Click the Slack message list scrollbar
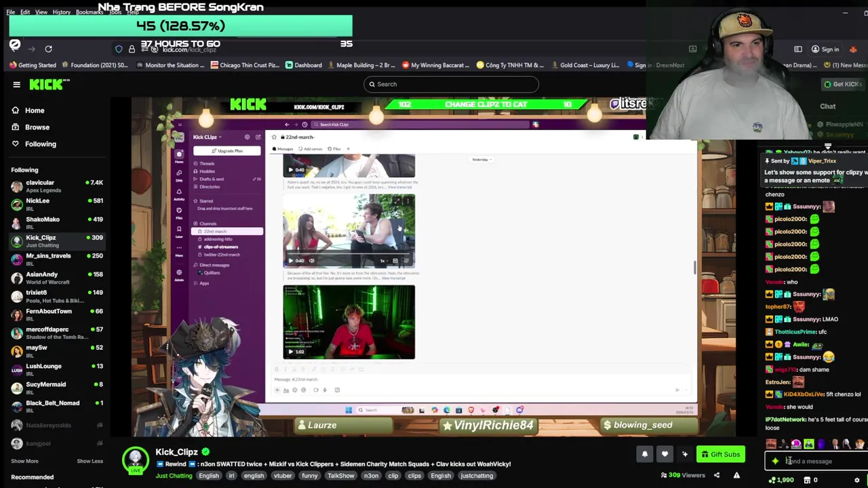Screen dimensions: 868x488 (x=694, y=268)
